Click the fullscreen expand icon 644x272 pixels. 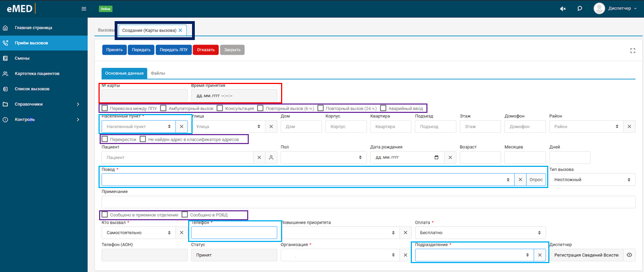point(632,50)
